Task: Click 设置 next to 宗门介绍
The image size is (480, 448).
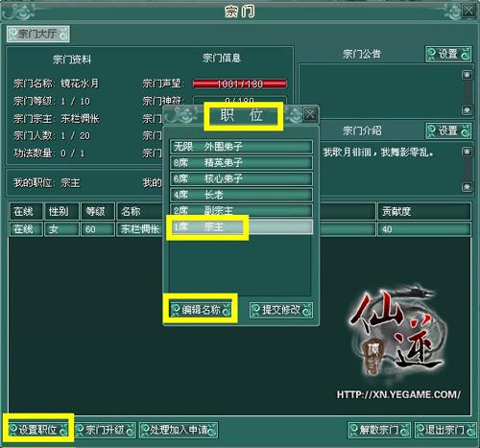Action: (x=448, y=130)
